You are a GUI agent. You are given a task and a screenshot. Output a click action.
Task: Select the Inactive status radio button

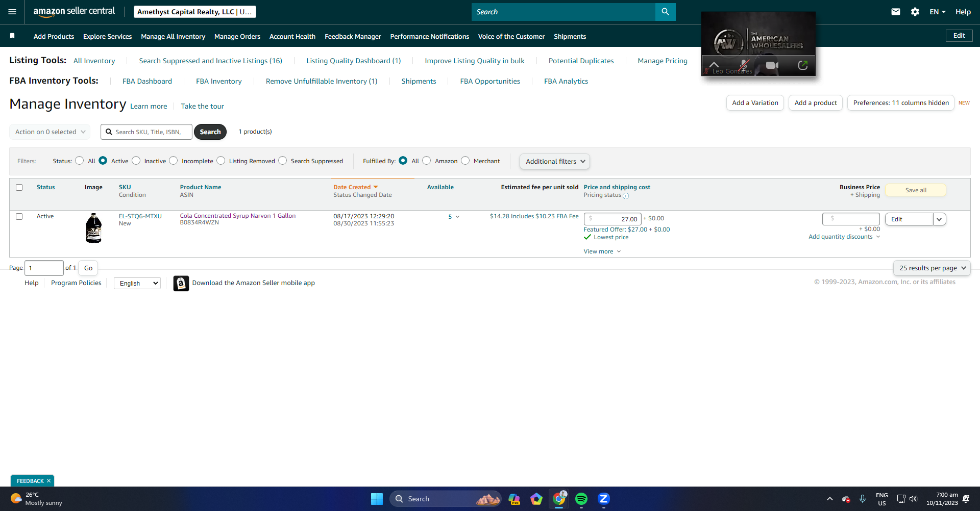coord(136,161)
